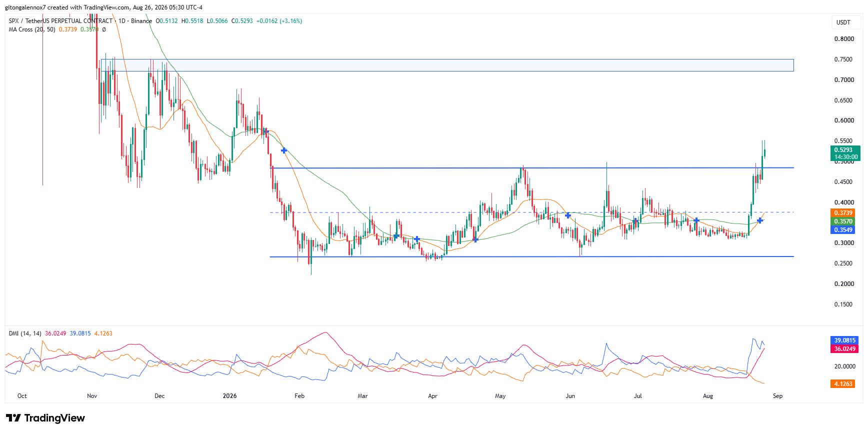Select the MA cross marker in early July
Image resolution: width=868 pixels, height=433 pixels.
click(635, 220)
